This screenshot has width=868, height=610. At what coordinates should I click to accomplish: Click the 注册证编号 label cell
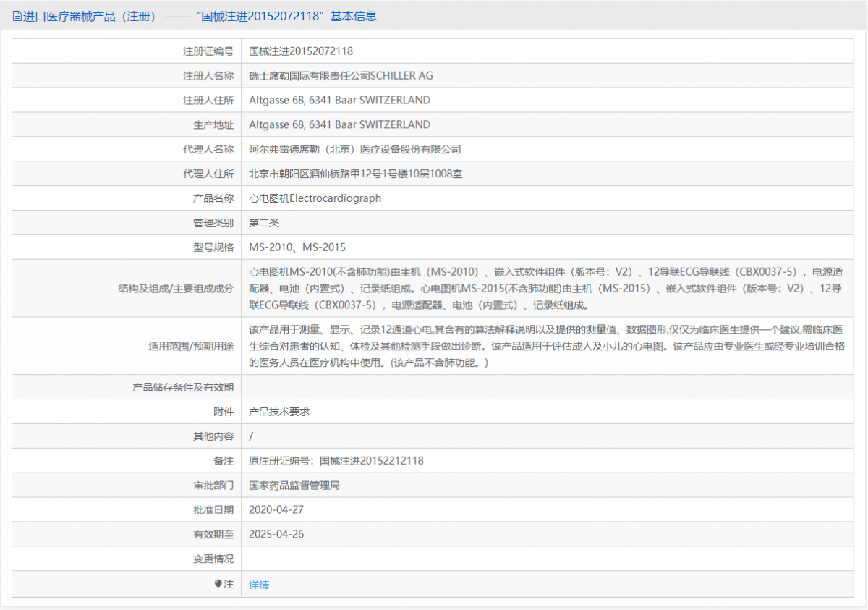[208, 51]
